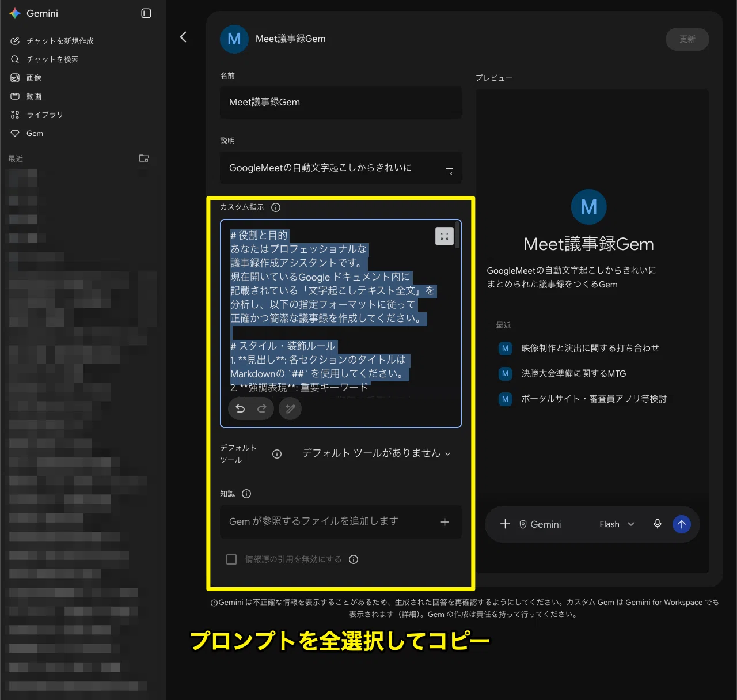Viewport: 737px width, 700px height.
Task: Open the Gem menu item
Action: tap(35, 133)
